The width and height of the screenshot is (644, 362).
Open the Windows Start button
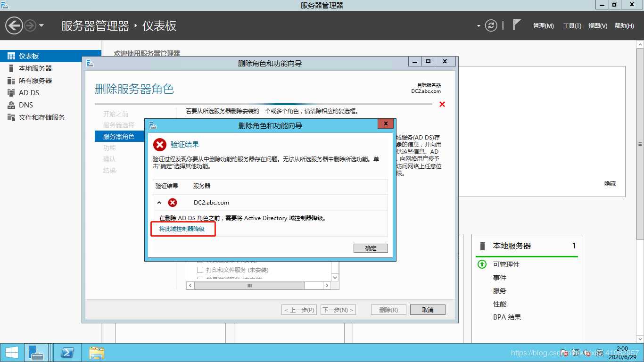[x=11, y=353]
